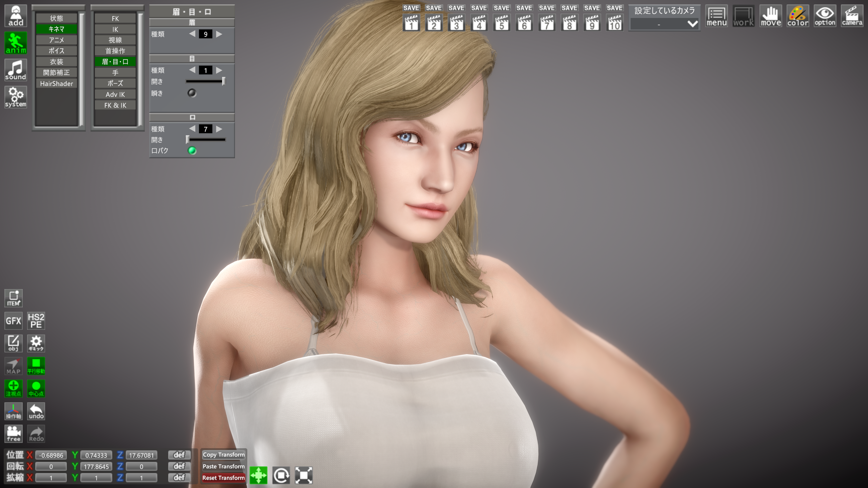Click the Copy Transform button
Screen dimensions: 868x488
(223, 455)
